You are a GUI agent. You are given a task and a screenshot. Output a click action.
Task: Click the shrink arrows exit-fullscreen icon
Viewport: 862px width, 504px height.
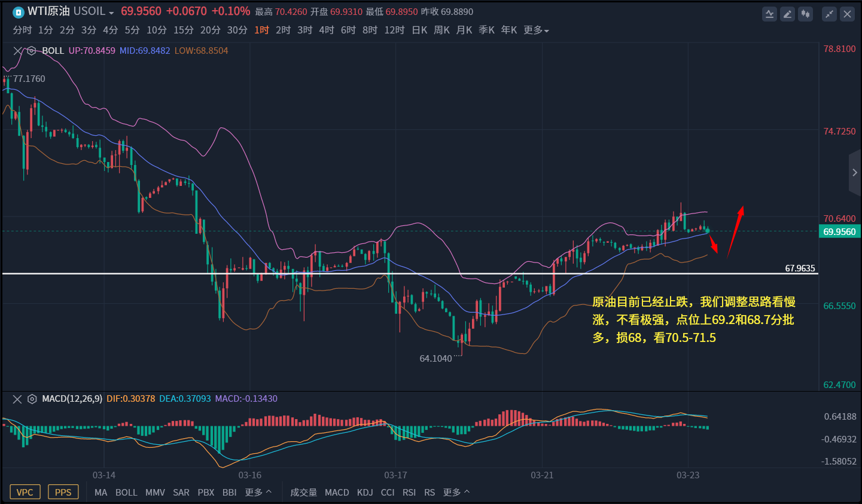[829, 14]
